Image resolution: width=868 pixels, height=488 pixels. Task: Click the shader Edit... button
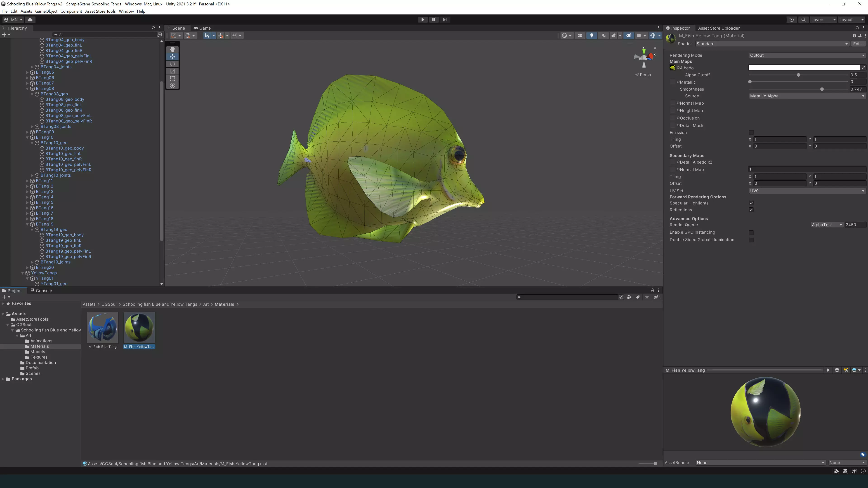click(x=858, y=44)
